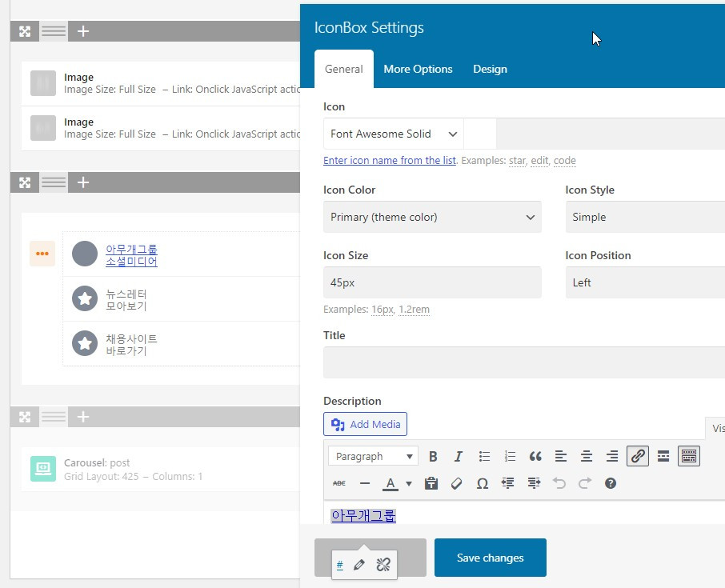
Task: Undo last edit in description
Action: click(x=559, y=483)
